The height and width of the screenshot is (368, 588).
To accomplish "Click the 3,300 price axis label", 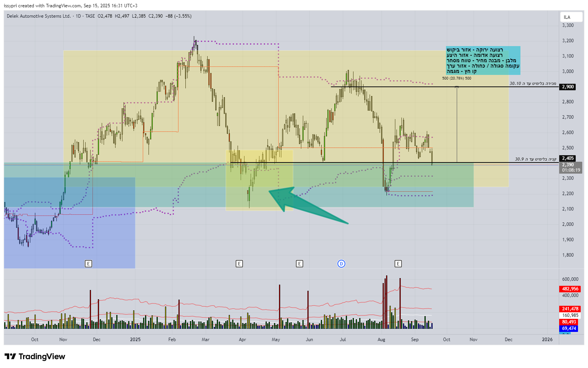I will [x=568, y=25].
